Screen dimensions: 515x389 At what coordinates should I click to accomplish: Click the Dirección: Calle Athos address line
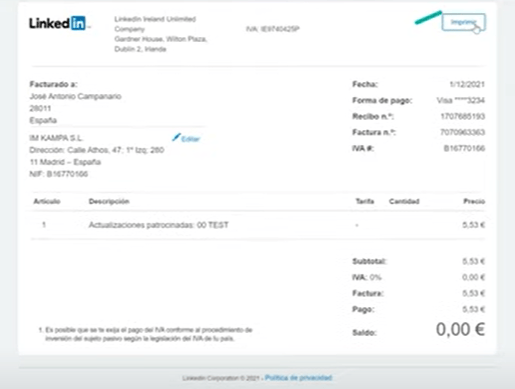tap(97, 150)
